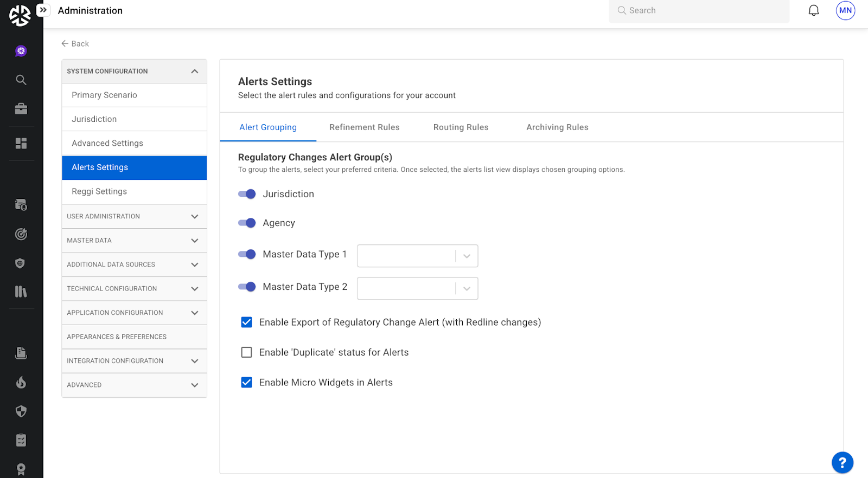Disable the Agency grouping toggle
Image resolution: width=868 pixels, height=478 pixels.
point(247,223)
